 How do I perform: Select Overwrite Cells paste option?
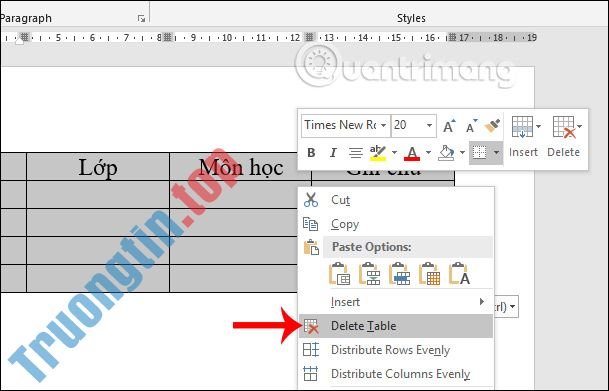coord(429,274)
